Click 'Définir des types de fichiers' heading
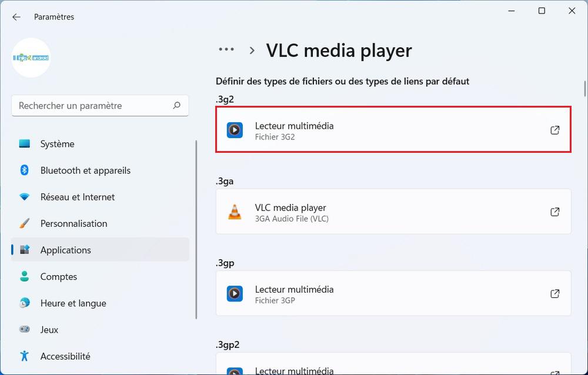This screenshot has height=375, width=588. (342, 81)
